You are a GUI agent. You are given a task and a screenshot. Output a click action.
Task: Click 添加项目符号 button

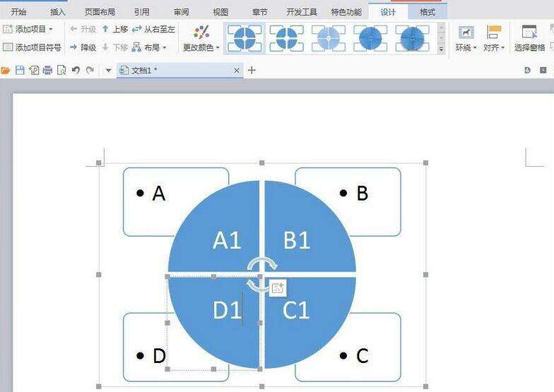[x=32, y=47]
